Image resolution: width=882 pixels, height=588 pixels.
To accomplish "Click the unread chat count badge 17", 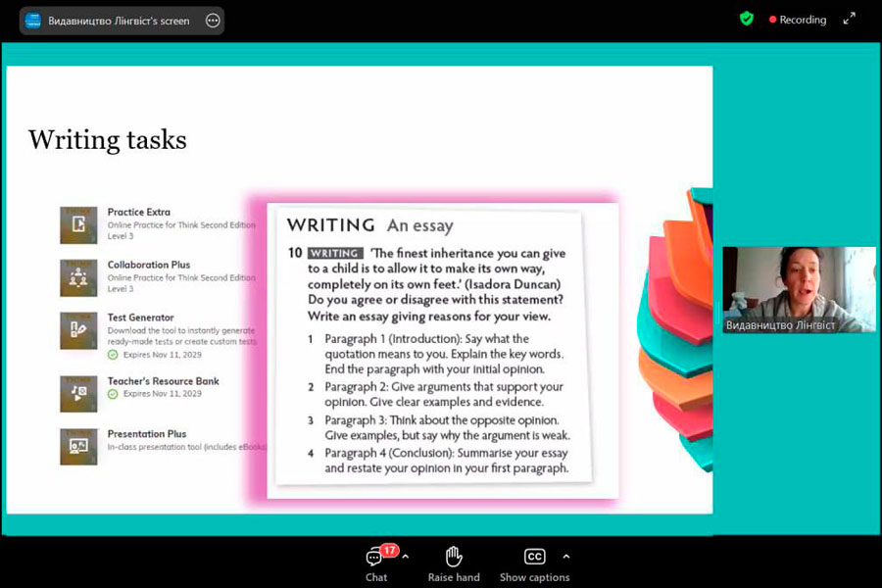I will point(389,550).
